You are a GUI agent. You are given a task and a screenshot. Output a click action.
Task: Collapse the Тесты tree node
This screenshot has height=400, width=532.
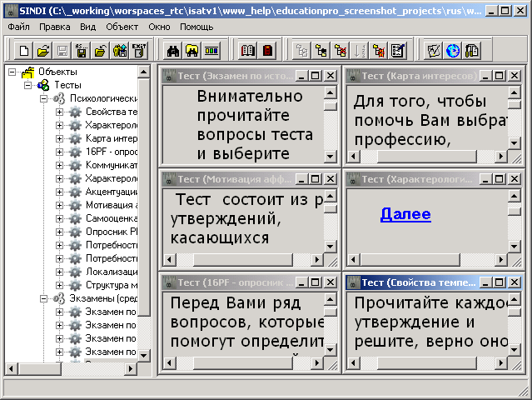[x=27, y=86]
